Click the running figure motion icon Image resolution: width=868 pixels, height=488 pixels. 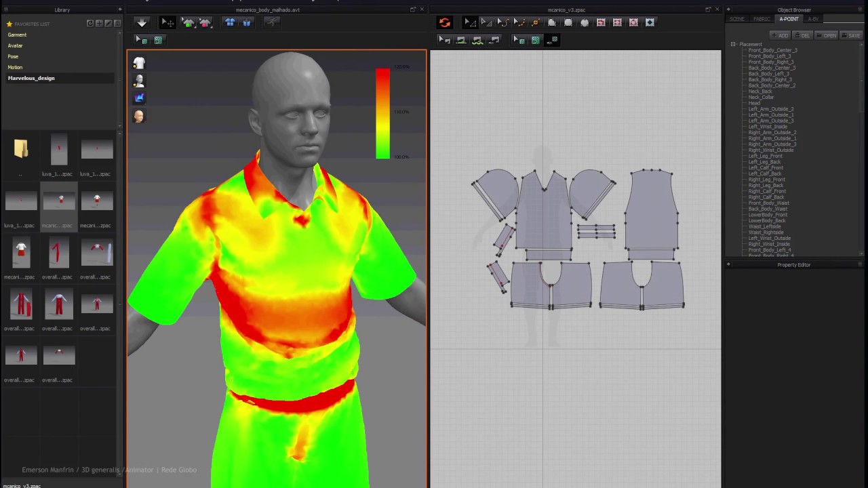271,22
